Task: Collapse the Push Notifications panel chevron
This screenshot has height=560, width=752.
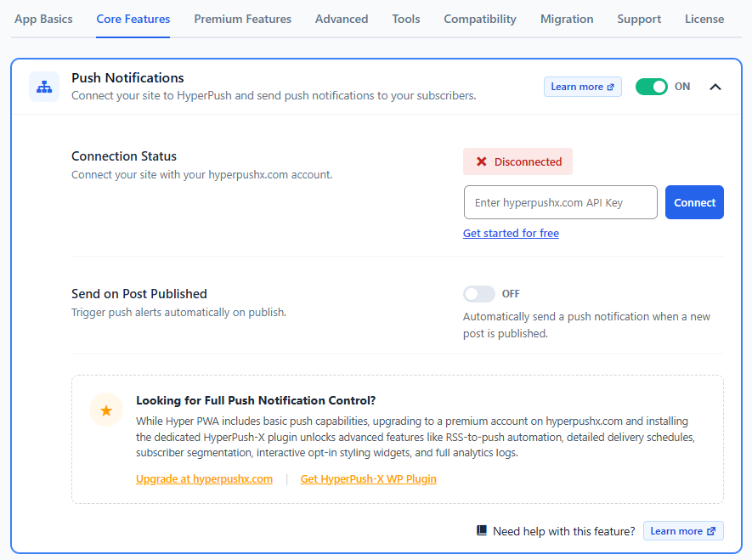Action: 715,87
